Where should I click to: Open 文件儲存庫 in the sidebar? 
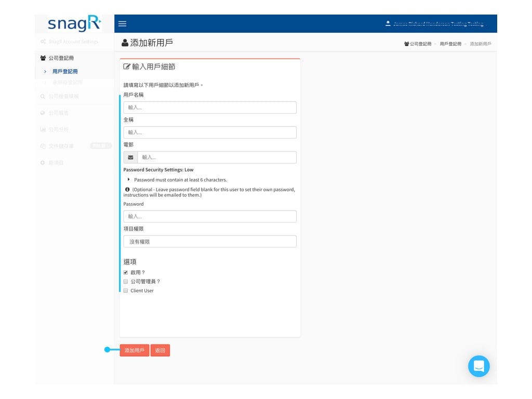click(x=61, y=146)
